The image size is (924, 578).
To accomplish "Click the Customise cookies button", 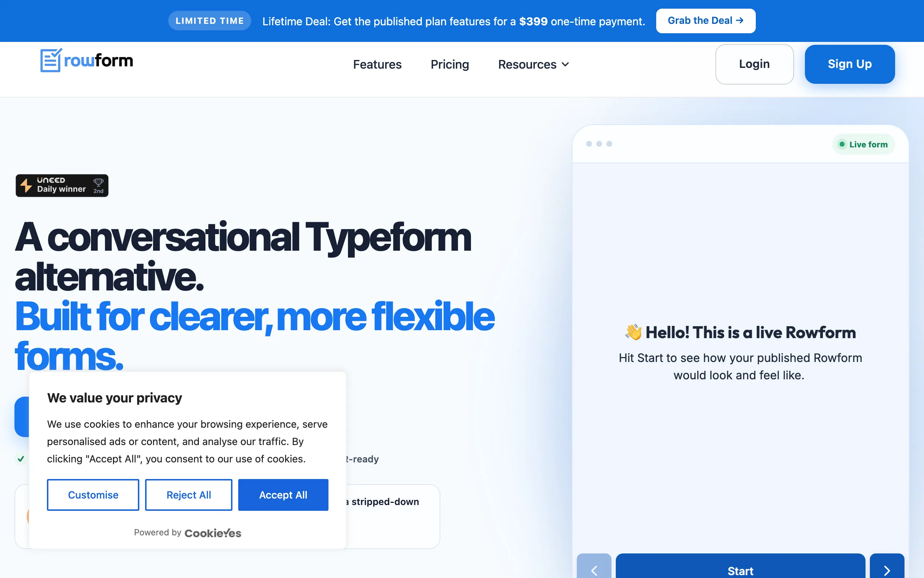I will 93,495.
